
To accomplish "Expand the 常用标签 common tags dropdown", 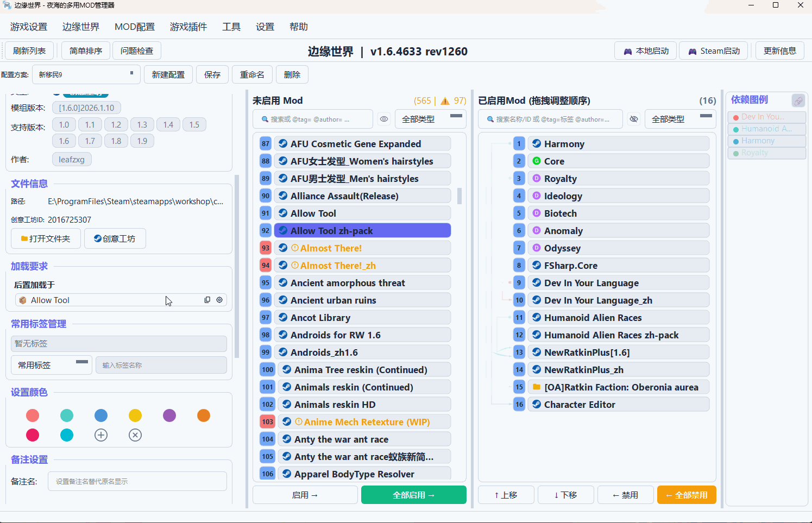I will [52, 365].
